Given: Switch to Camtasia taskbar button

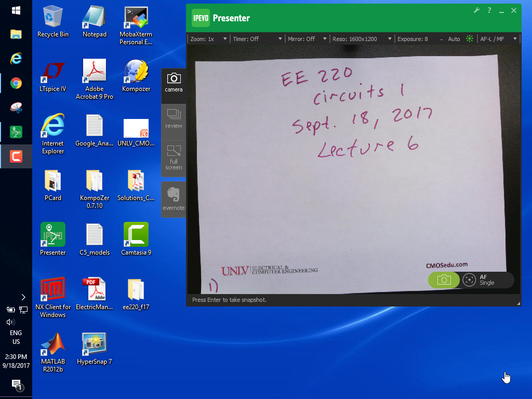Looking at the screenshot, I should point(16,156).
